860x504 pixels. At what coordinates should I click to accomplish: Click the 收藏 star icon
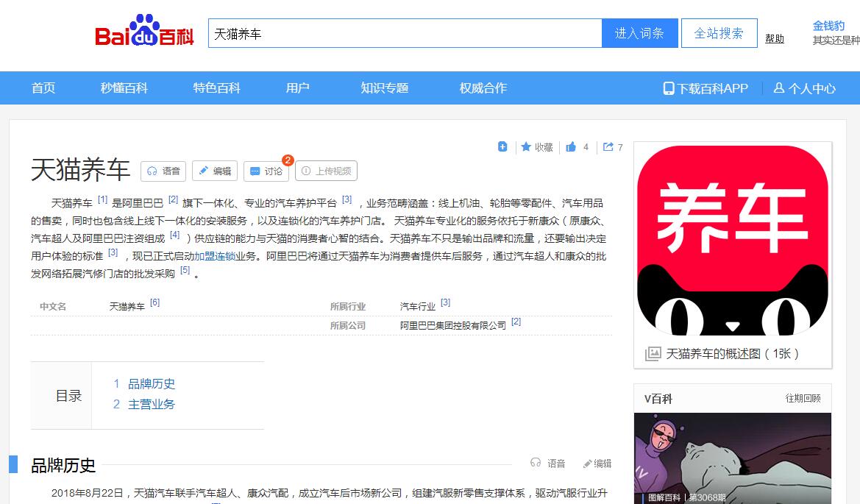526,146
